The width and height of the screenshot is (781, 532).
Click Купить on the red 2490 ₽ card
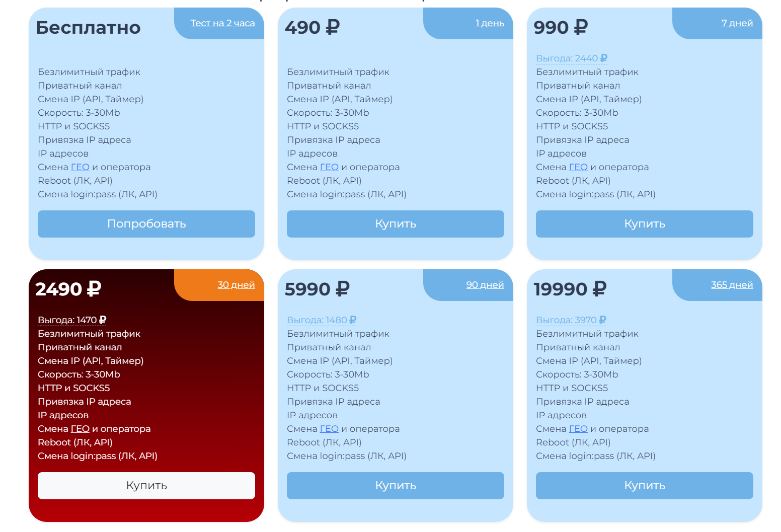[x=146, y=486]
